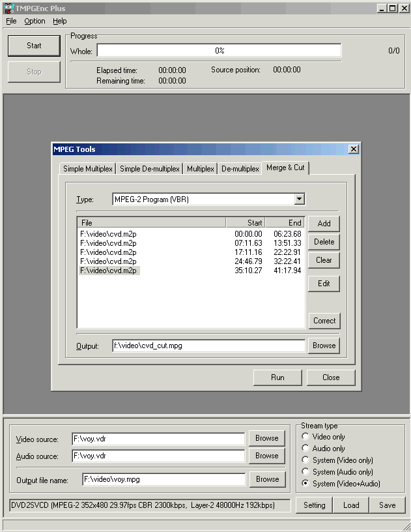Image resolution: width=411 pixels, height=532 pixels.
Task: Click the Delete button
Action: (324, 242)
